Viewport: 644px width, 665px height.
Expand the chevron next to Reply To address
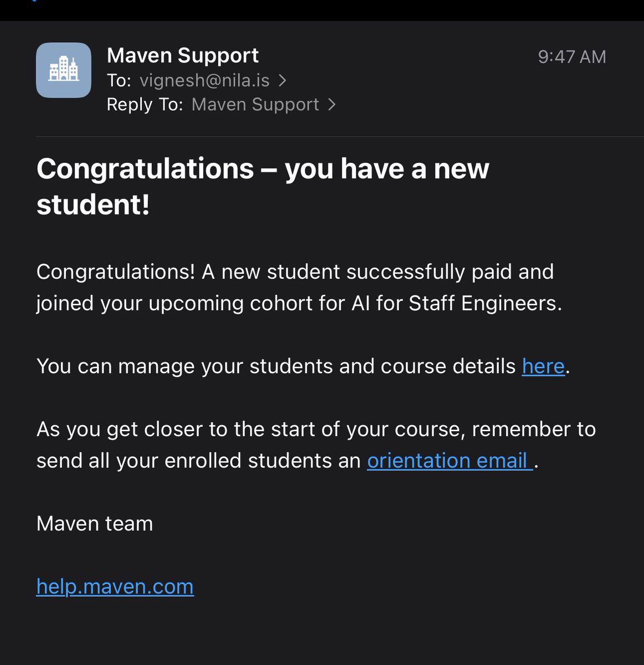pos(332,105)
